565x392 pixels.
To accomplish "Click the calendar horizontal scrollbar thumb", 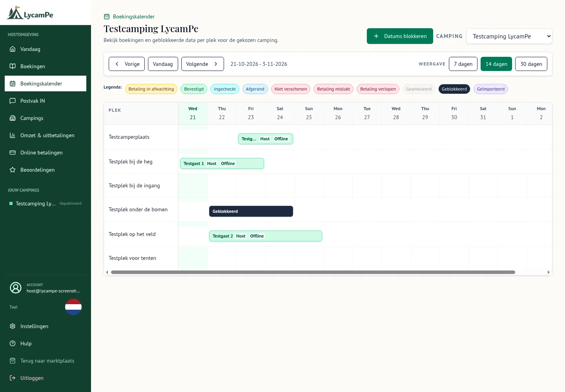I will [x=313, y=272].
